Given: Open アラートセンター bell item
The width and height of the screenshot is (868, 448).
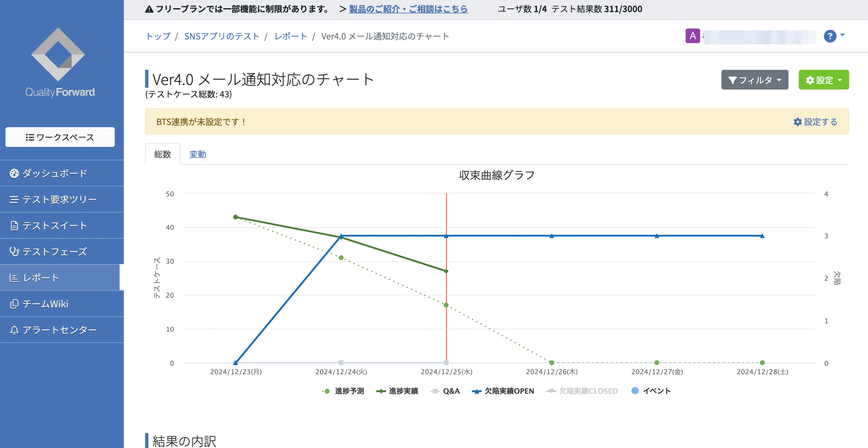Looking at the screenshot, I should click(x=59, y=330).
